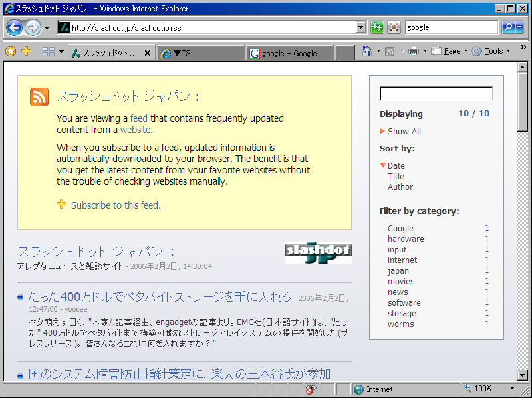532x398 pixels.
Task: Sort feed items by Author
Action: [400, 187]
